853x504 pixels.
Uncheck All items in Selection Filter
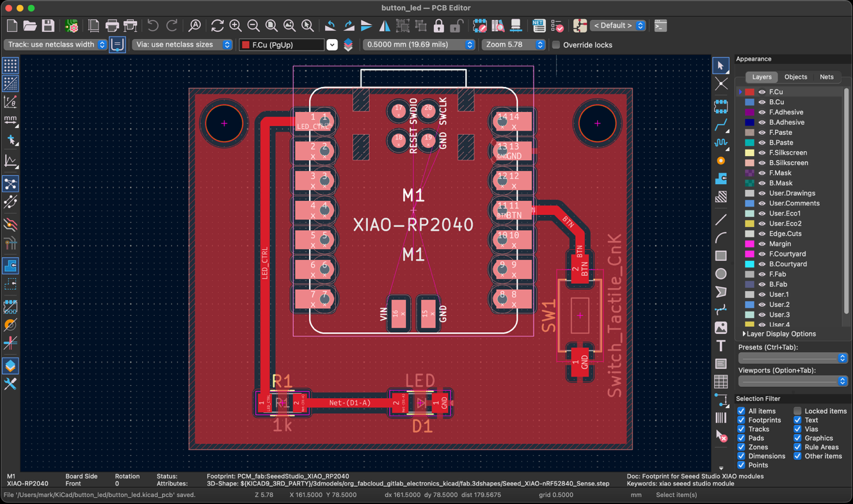[x=741, y=411]
